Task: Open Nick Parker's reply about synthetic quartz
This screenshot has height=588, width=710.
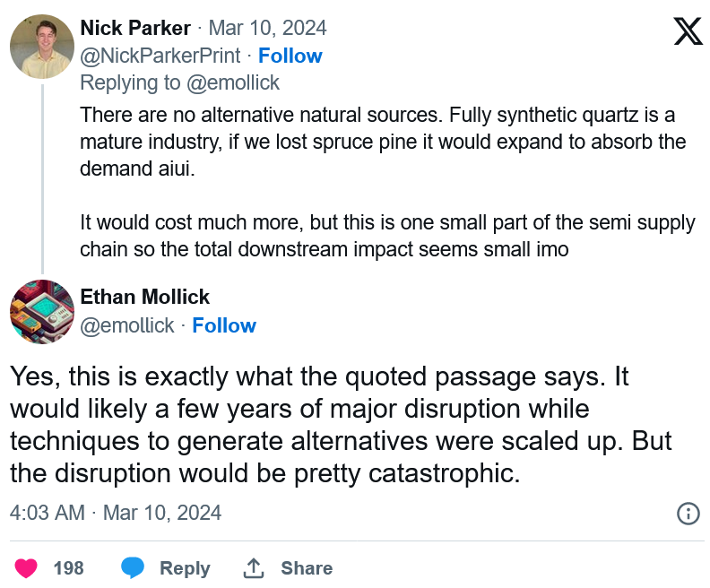Action: coord(387,182)
